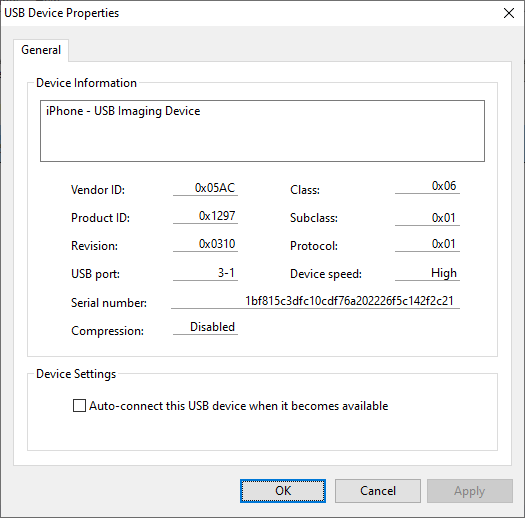Image resolution: width=525 pixels, height=518 pixels.
Task: Click the Class label
Action: click(x=305, y=190)
